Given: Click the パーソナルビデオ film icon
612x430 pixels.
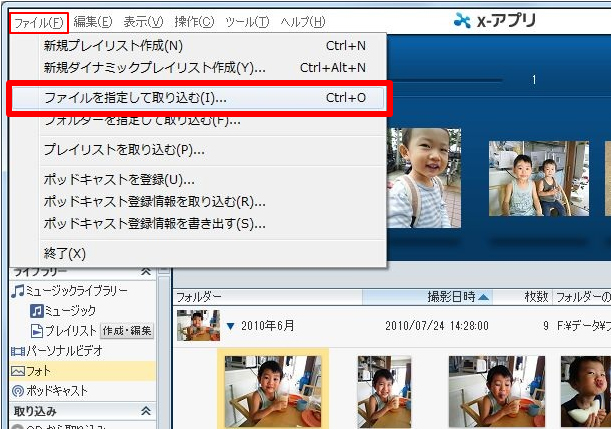Looking at the screenshot, I should pos(17,351).
